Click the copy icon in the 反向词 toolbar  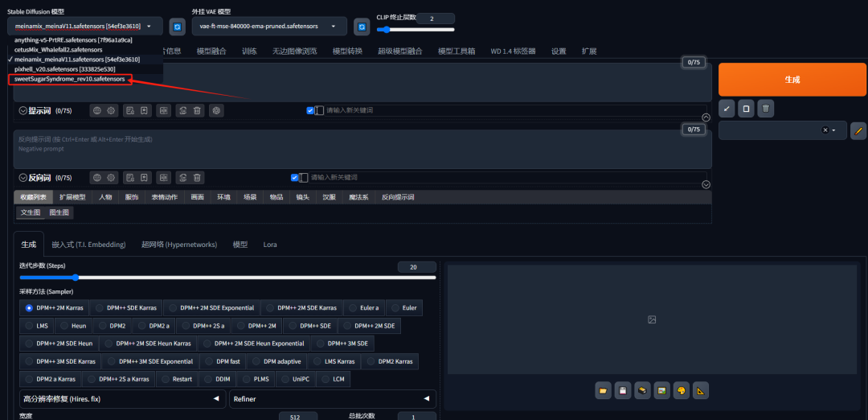(x=182, y=177)
